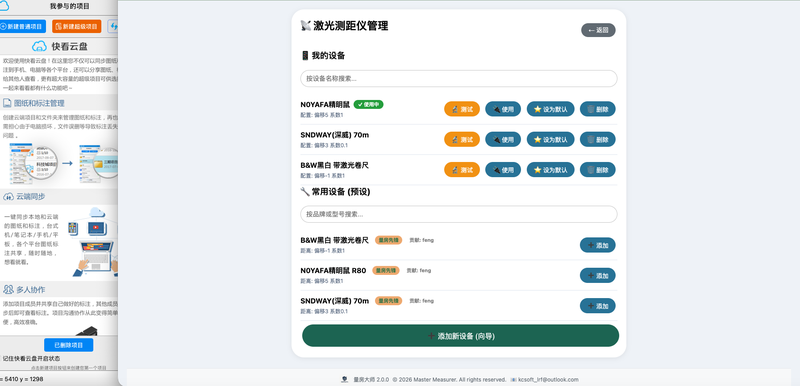
Task: Delete B&W黑白 带激光卷尺 from my devices
Action: pyautogui.click(x=597, y=169)
